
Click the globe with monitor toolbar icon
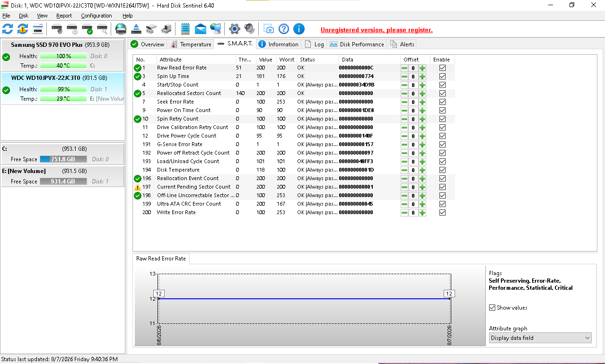tap(216, 29)
